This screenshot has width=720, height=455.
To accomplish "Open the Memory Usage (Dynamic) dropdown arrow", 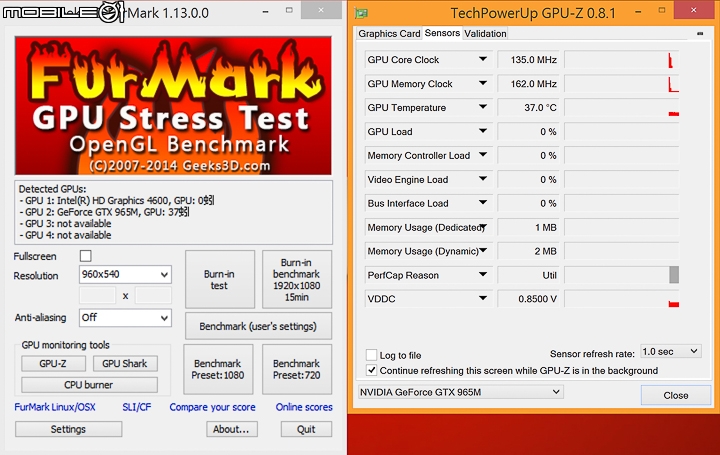I will 483,251.
